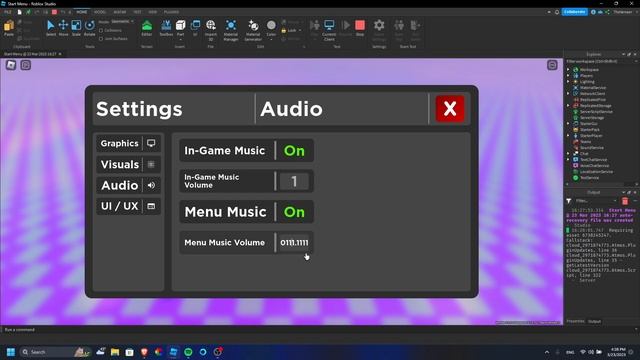Click the Paste clipboard icon
The image size is (640, 360).
(x=9, y=28)
